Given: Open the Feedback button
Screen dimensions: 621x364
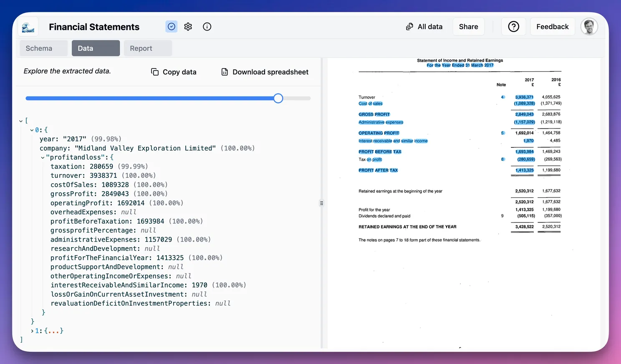Looking at the screenshot, I should click(552, 27).
